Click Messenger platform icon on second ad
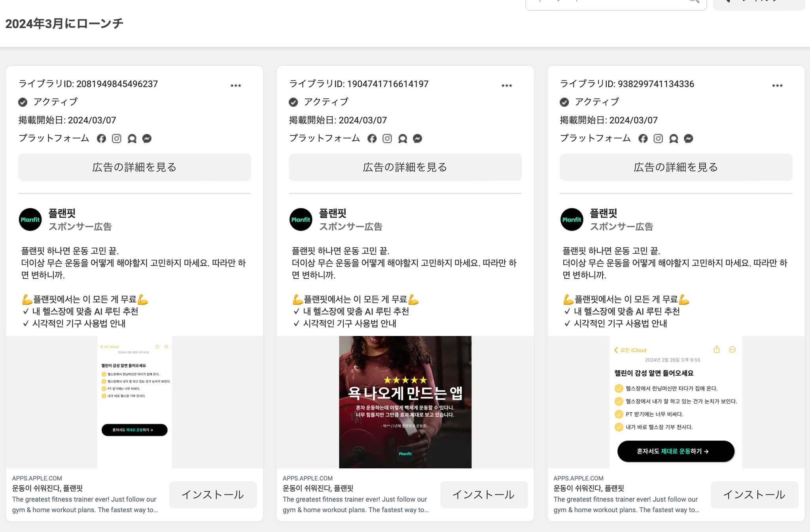The width and height of the screenshot is (810, 532). point(418,139)
